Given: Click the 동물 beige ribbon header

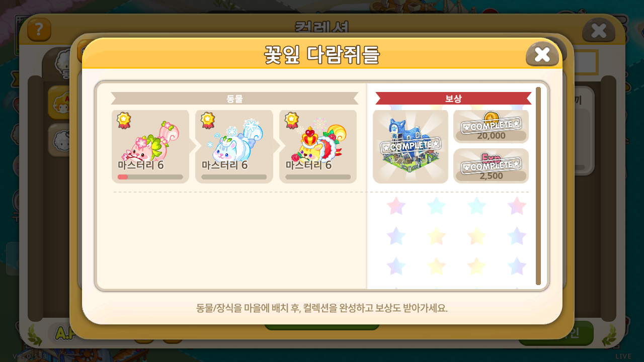Looking at the screenshot, I should (x=234, y=99).
